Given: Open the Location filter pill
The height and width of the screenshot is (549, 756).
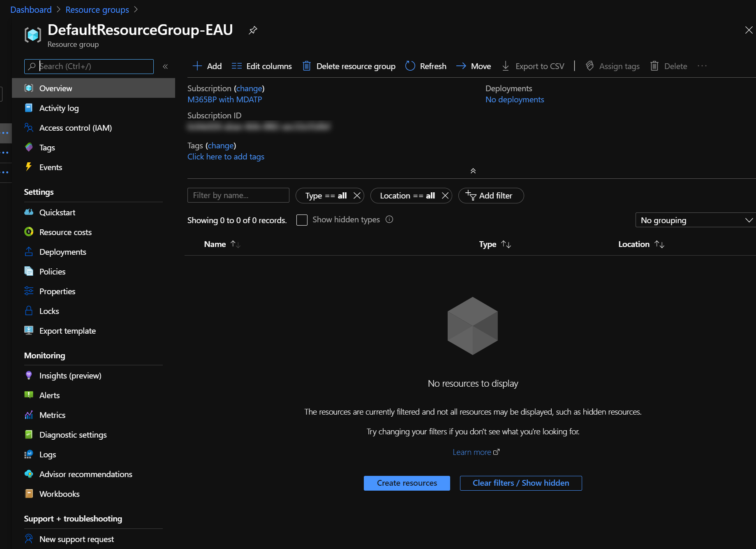Looking at the screenshot, I should tap(407, 196).
